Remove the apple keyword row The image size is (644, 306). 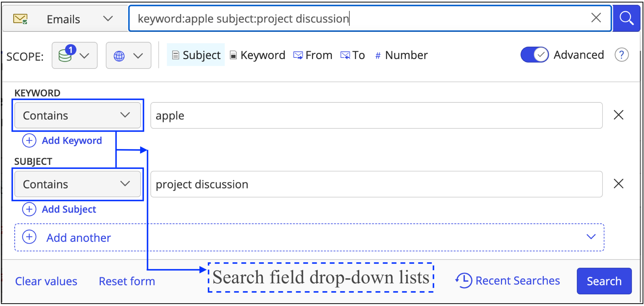[x=618, y=115]
